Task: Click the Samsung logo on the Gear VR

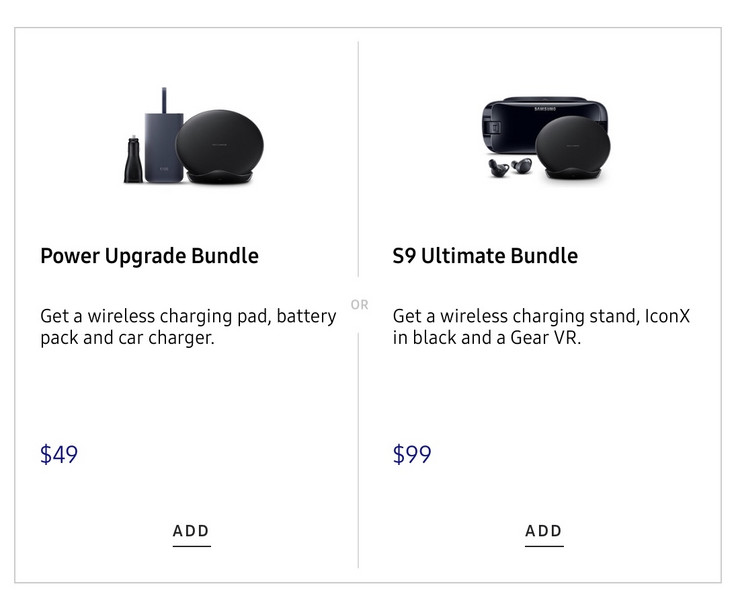Action: tap(545, 109)
